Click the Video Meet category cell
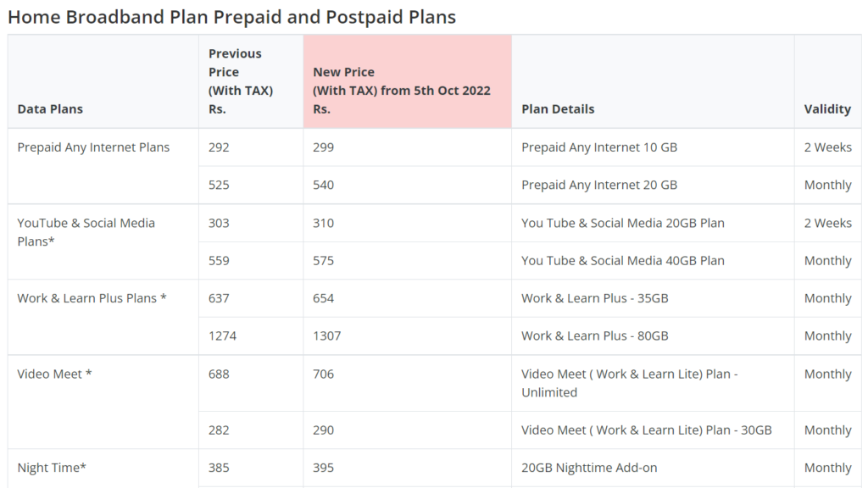868x488 pixels. (x=103, y=402)
